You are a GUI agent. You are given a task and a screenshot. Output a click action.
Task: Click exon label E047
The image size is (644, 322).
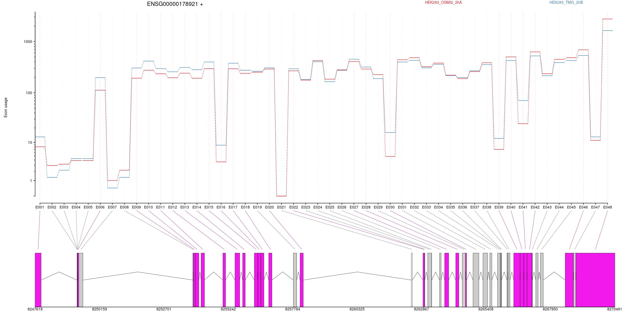[595, 207]
